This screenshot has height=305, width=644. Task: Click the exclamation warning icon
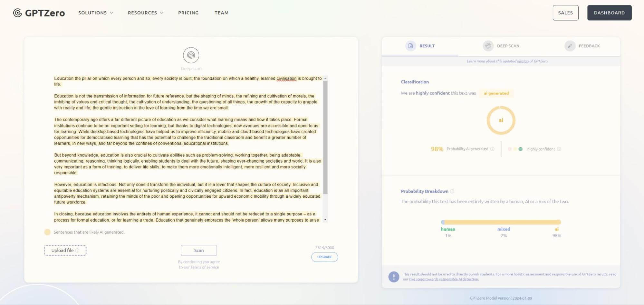tap(394, 277)
